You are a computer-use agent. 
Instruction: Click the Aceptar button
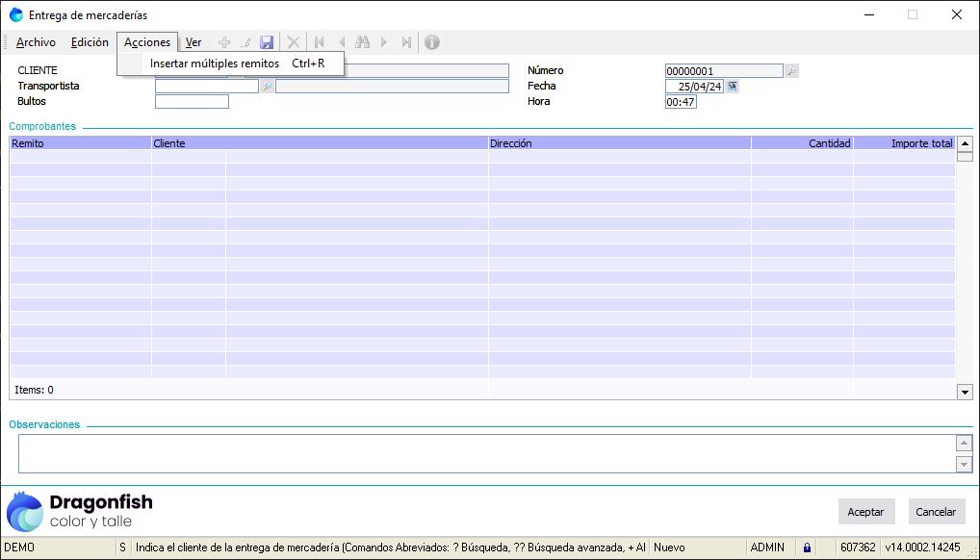[865, 511]
